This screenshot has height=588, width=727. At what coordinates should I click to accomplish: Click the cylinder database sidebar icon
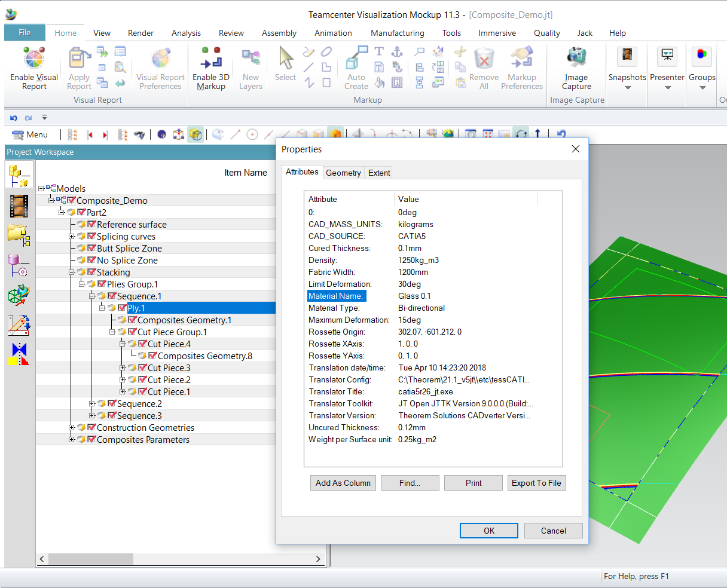click(x=18, y=265)
